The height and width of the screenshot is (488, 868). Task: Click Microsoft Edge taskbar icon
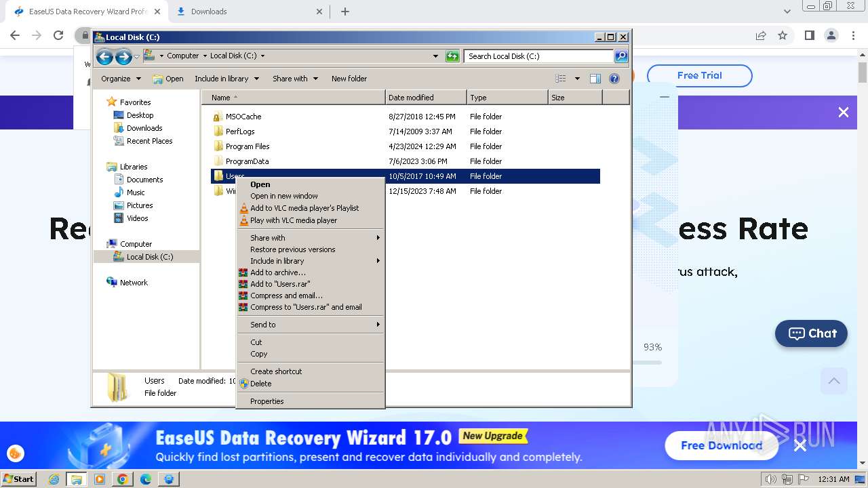[146, 479]
